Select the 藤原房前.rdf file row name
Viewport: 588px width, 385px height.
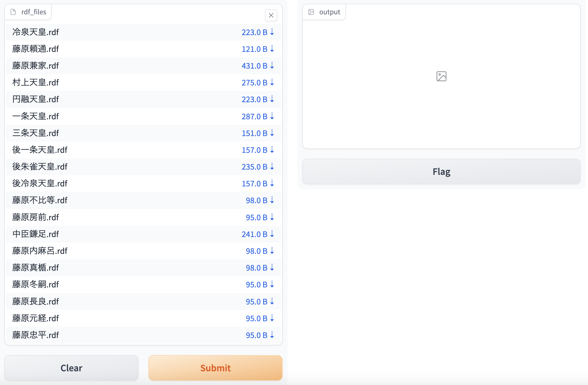point(36,217)
